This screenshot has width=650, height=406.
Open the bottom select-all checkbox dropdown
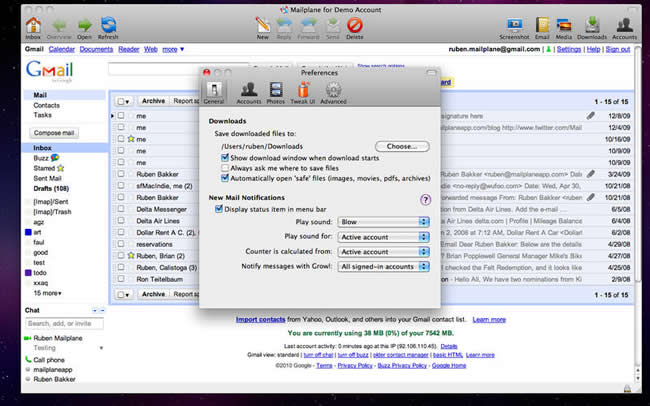click(124, 294)
